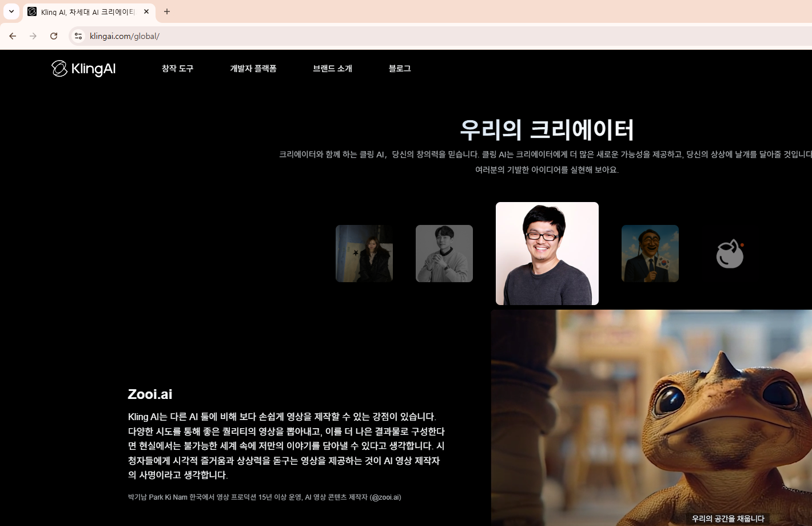Open a new tab with the plus button
This screenshot has height=526, width=812.
(x=167, y=11)
